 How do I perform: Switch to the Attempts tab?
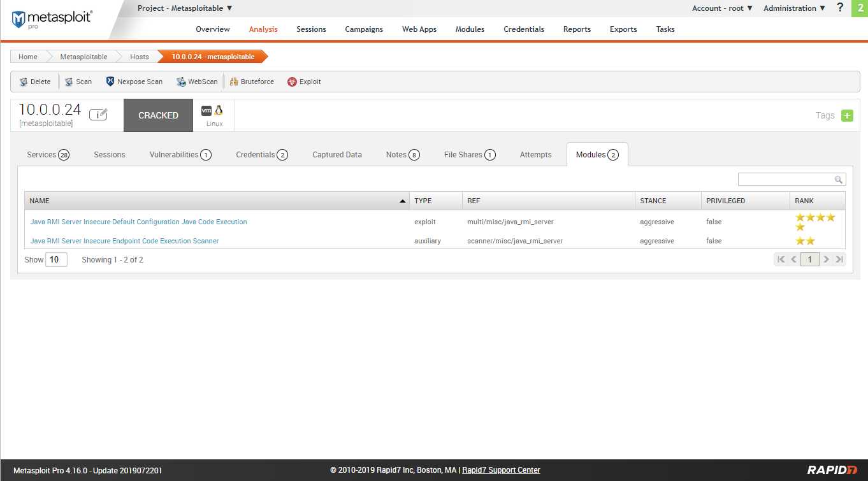[x=536, y=155]
